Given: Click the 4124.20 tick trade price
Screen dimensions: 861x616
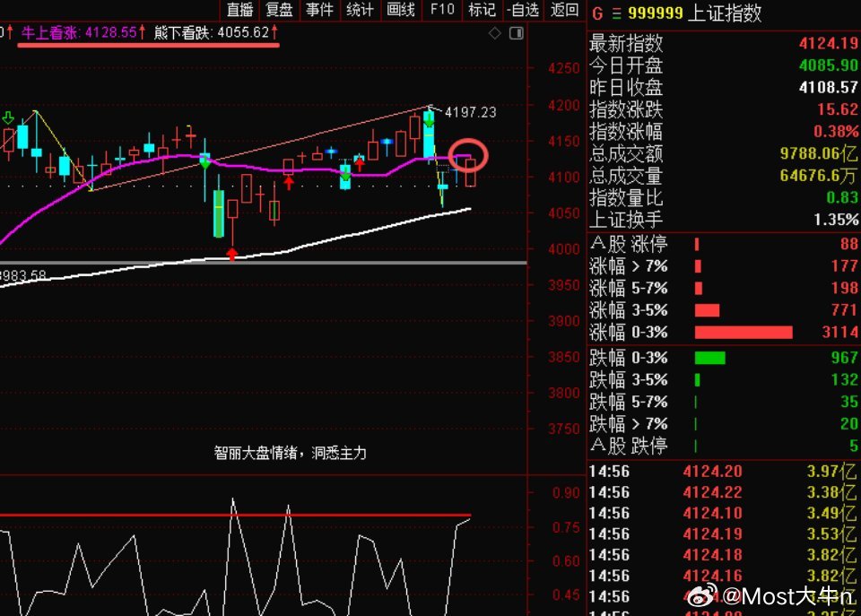Looking at the screenshot, I should (x=712, y=472).
